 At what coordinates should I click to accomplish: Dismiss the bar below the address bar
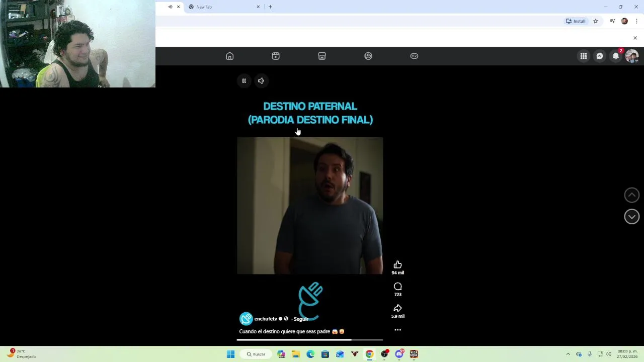[x=635, y=38]
